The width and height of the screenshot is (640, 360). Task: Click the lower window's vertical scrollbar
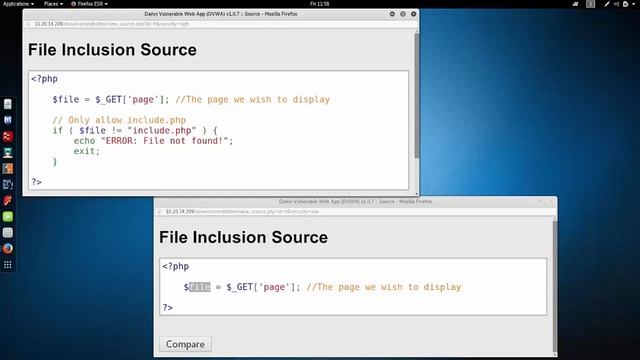555,286
